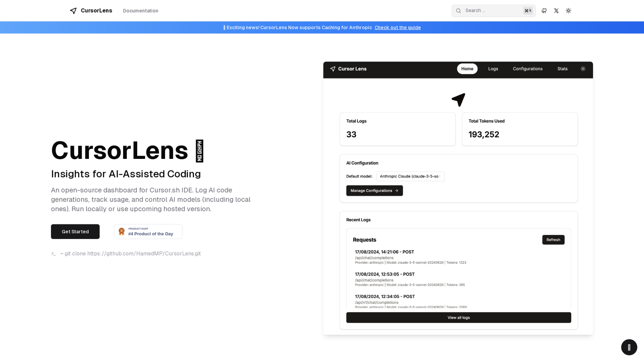
Task: Click the Refresh button in Requests
Action: pos(553,240)
